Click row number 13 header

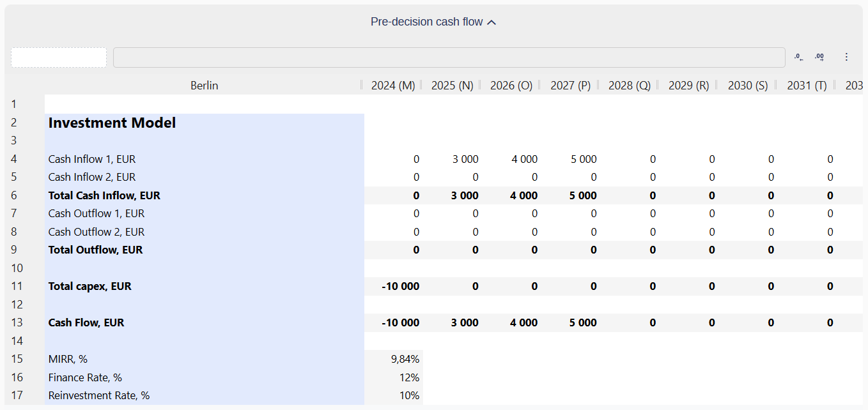pos(17,323)
